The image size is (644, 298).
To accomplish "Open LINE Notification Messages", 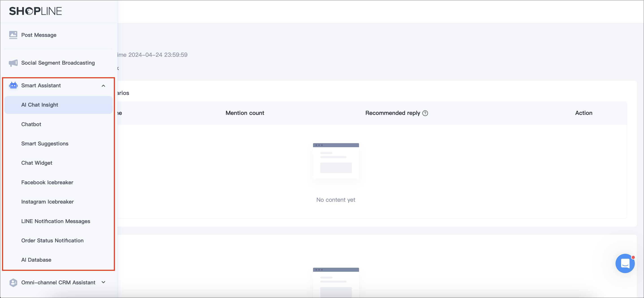I will coord(56,221).
